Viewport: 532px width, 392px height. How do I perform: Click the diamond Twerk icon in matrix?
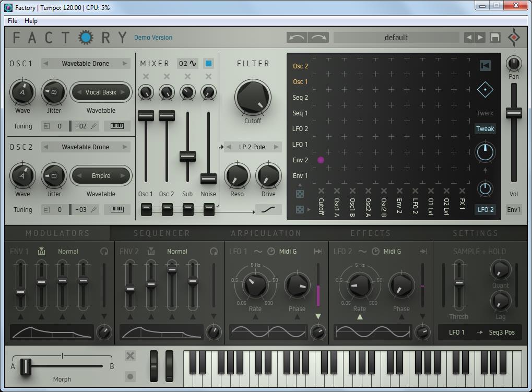pyautogui.click(x=485, y=90)
